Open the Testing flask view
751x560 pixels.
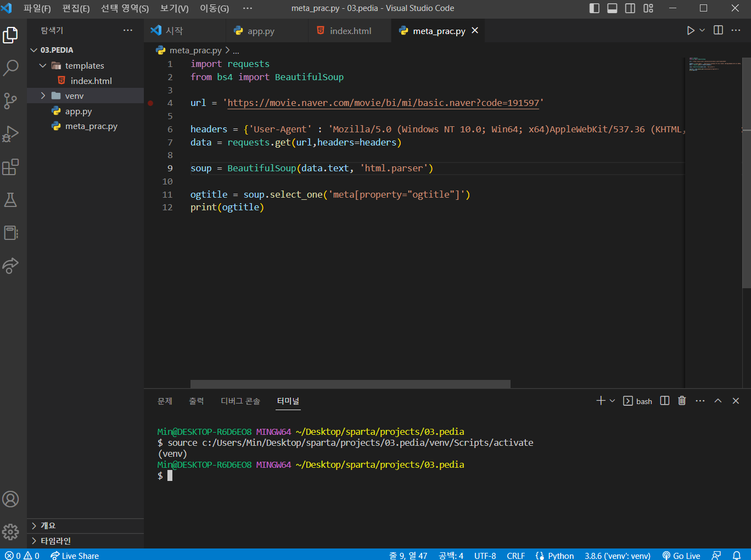click(11, 200)
